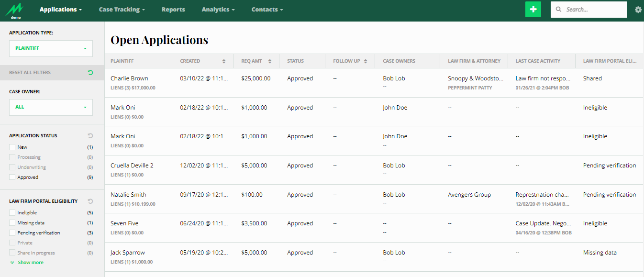Image resolution: width=644 pixels, height=277 pixels.
Task: Open the Case Tracking menu
Action: point(122,10)
